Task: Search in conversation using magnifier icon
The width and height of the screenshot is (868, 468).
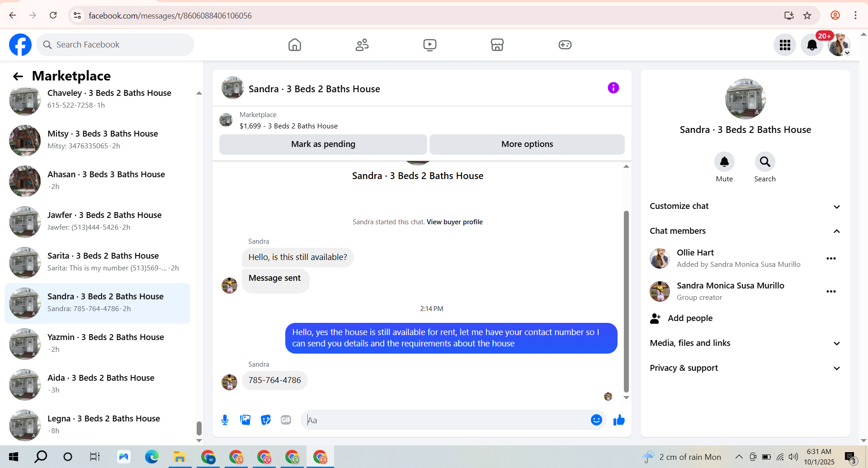Action: click(x=765, y=162)
